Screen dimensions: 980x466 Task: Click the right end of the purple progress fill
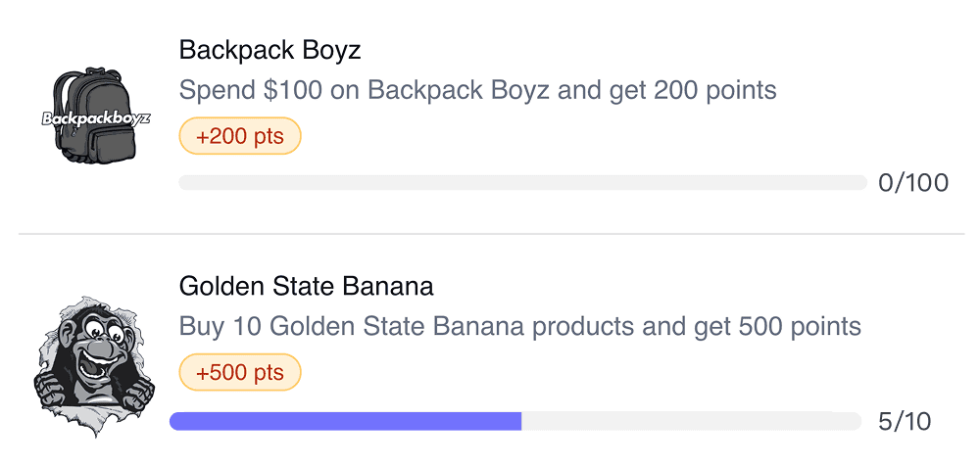517,421
